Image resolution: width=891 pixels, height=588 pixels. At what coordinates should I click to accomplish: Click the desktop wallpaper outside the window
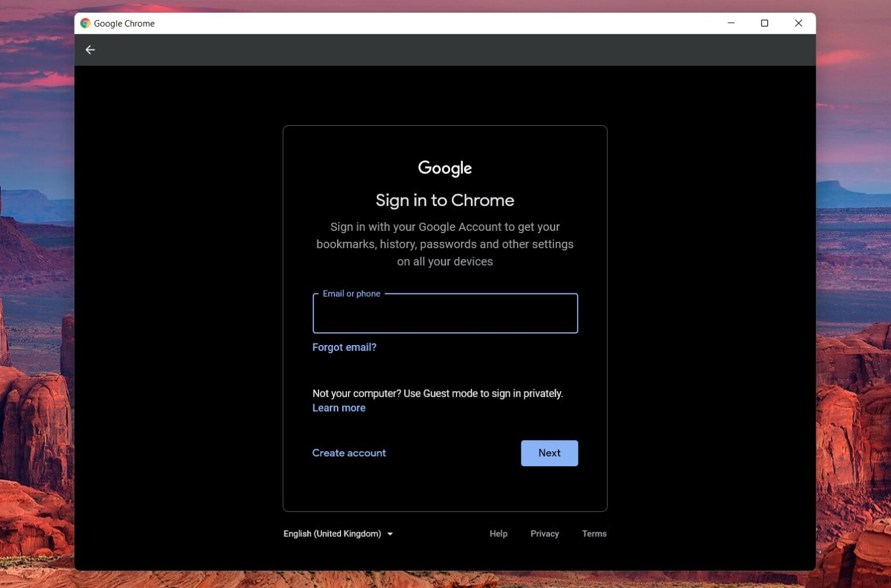35,290
